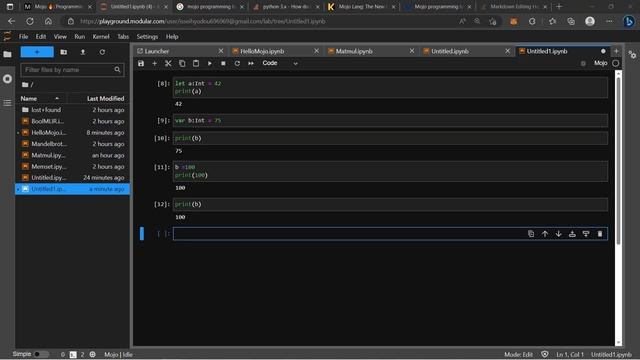Open the property inspector gears icon
This screenshot has height=360, width=640.
632,55
